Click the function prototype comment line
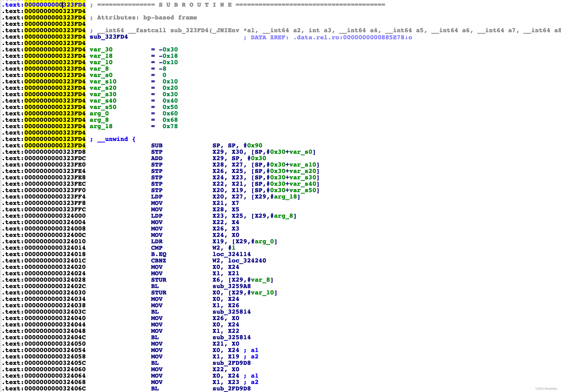 coord(325,31)
